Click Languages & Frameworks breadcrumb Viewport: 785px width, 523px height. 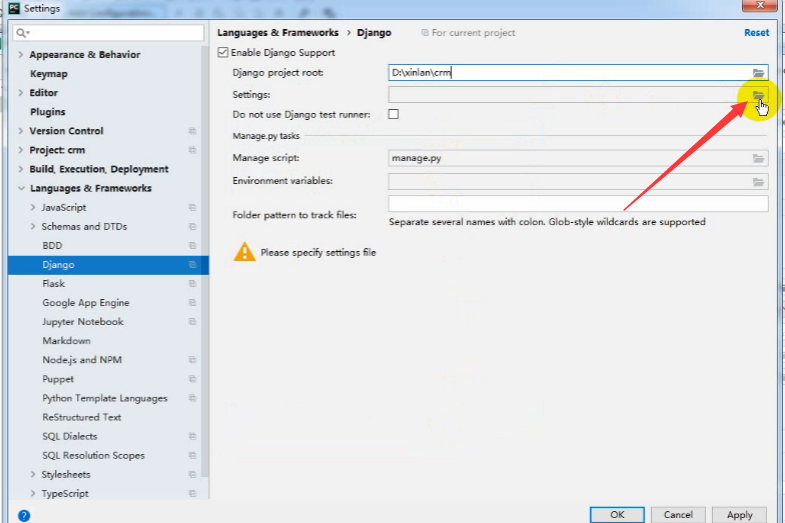click(278, 33)
